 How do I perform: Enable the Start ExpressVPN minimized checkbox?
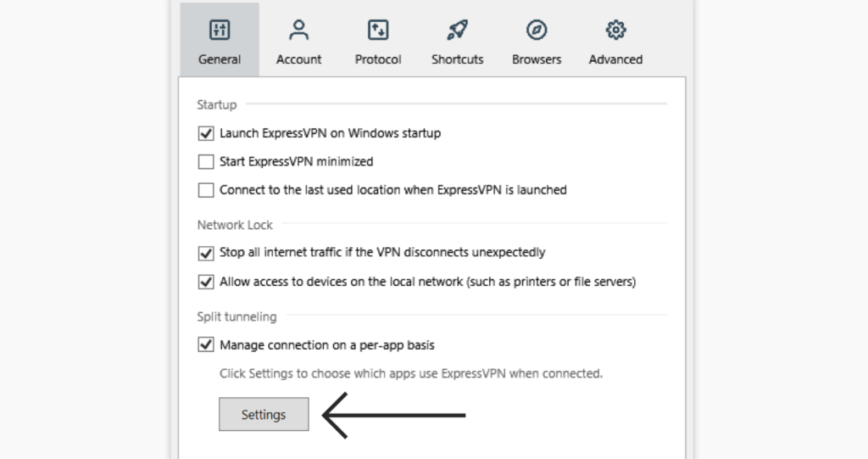click(206, 161)
